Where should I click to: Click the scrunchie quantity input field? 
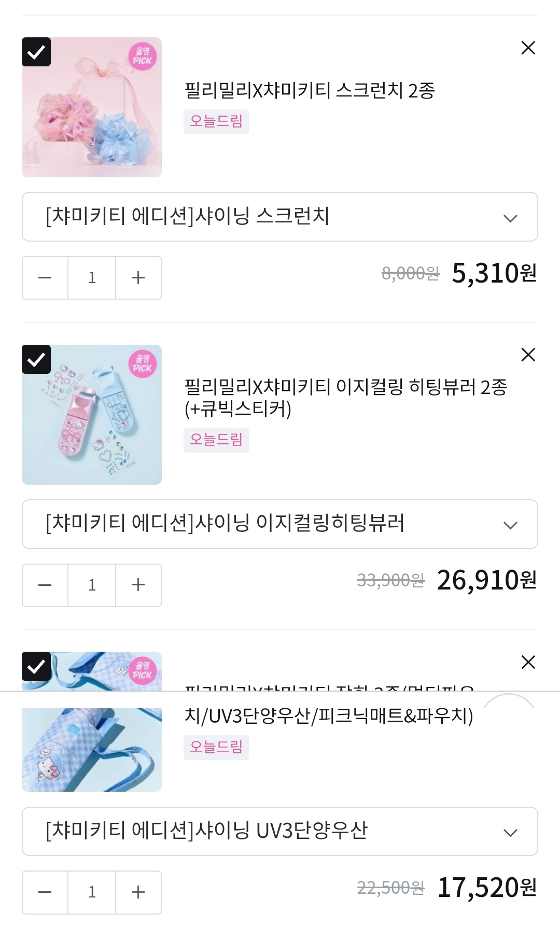(92, 278)
